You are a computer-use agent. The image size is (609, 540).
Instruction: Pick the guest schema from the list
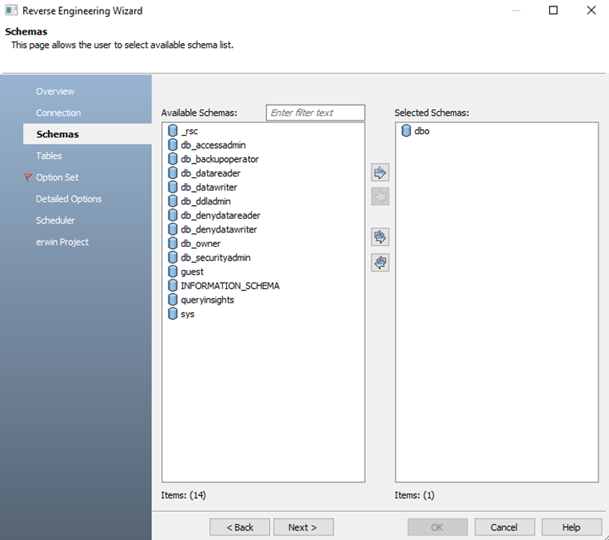click(192, 271)
